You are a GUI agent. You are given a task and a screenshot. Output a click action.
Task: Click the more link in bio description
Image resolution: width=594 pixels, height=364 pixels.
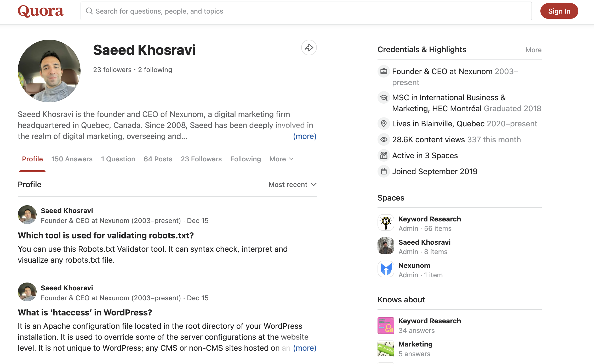click(x=305, y=136)
